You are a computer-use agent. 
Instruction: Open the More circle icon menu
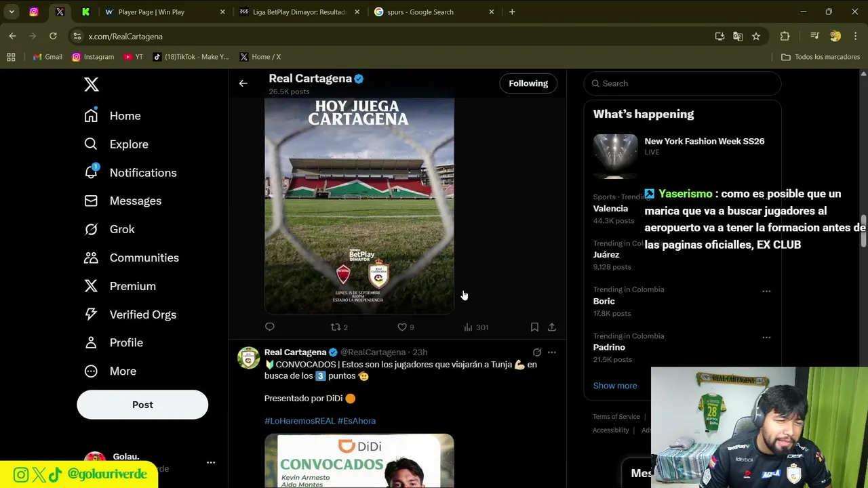(91, 371)
